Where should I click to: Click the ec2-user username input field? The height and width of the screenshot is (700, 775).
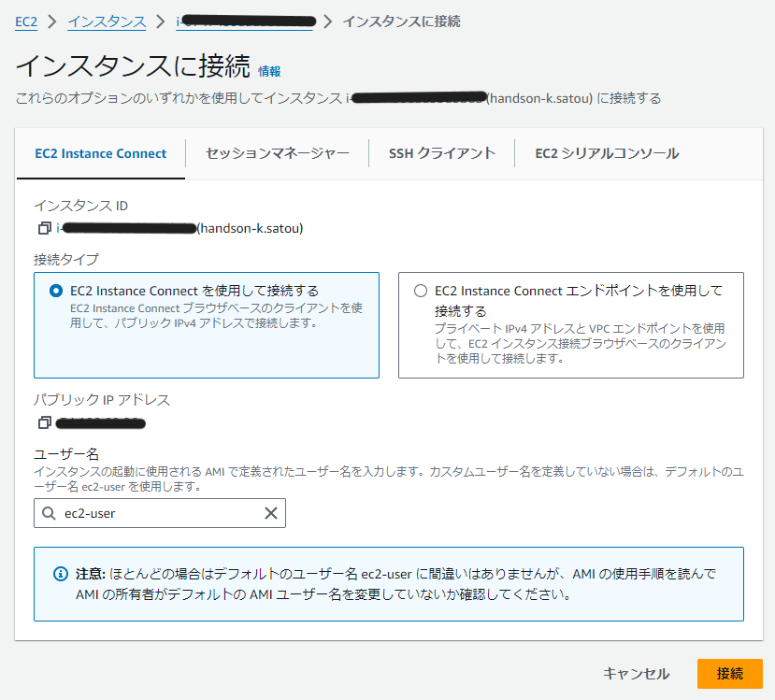point(160,513)
